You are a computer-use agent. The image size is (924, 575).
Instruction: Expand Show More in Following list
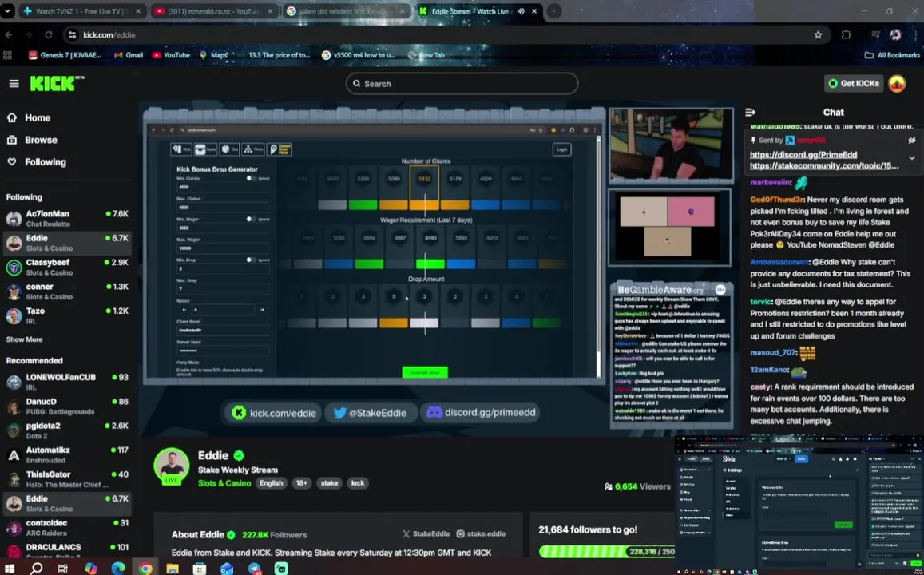coord(24,339)
